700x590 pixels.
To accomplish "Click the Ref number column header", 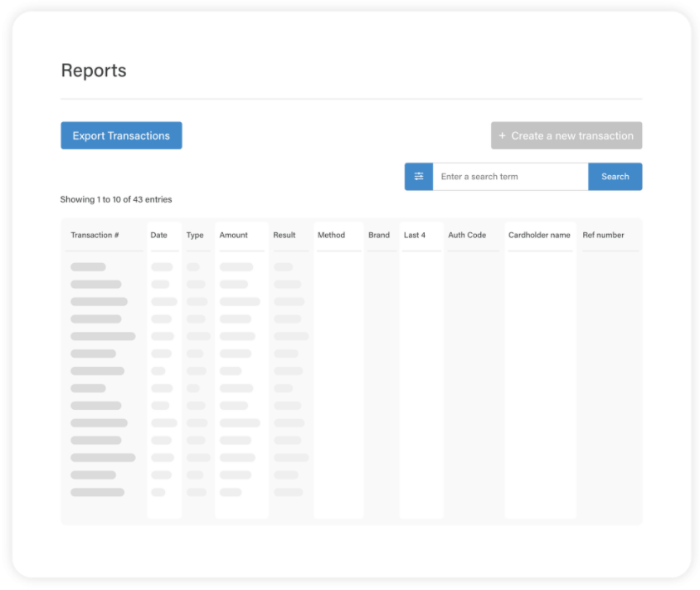I will click(603, 236).
